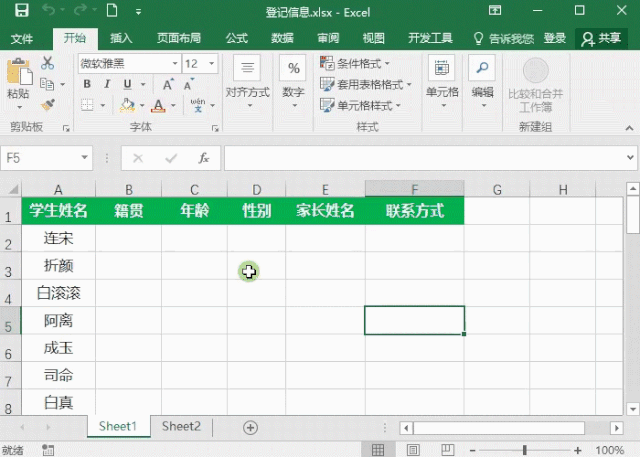The height and width of the screenshot is (457, 640).
Task: Click the Cut scissors icon
Action: click(x=47, y=62)
